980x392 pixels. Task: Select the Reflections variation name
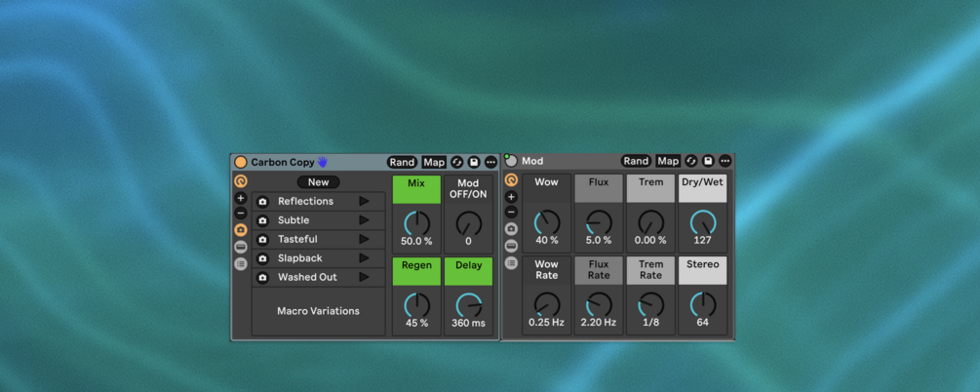pos(305,201)
